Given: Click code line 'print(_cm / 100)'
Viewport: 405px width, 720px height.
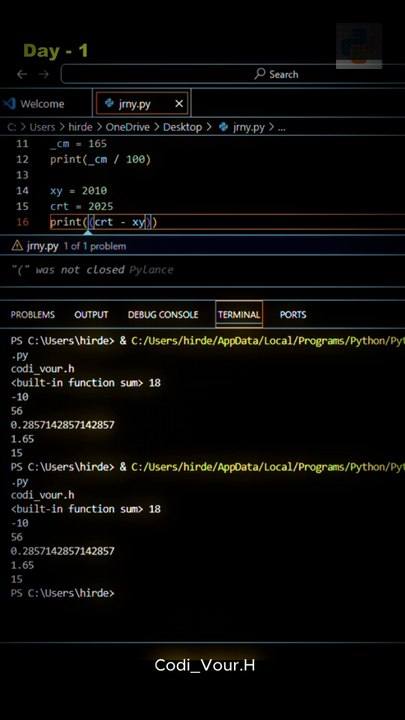Looking at the screenshot, I should 101,159.
